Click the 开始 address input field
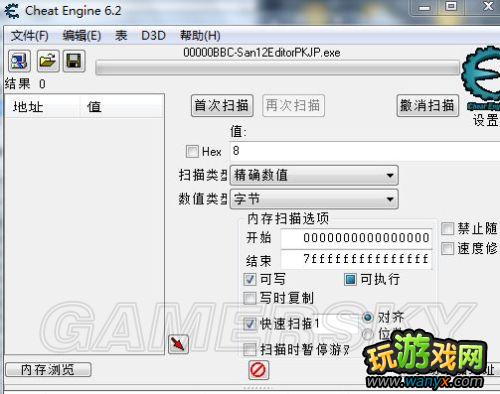Image resolution: width=500 pixels, height=394 pixels. [356, 238]
